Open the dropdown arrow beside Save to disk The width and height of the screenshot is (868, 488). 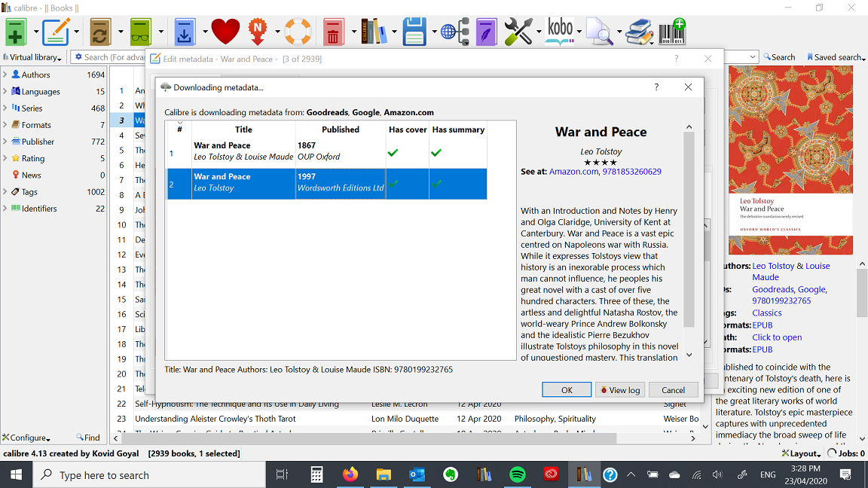pyautogui.click(x=434, y=32)
